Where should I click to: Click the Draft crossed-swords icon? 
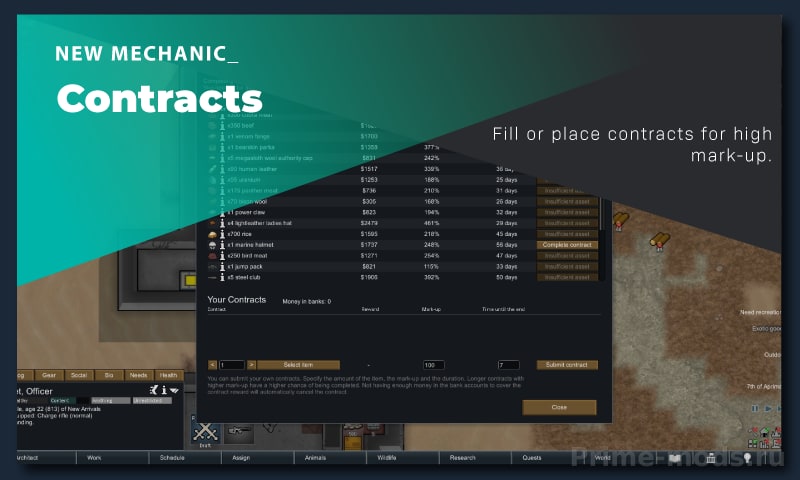click(206, 433)
